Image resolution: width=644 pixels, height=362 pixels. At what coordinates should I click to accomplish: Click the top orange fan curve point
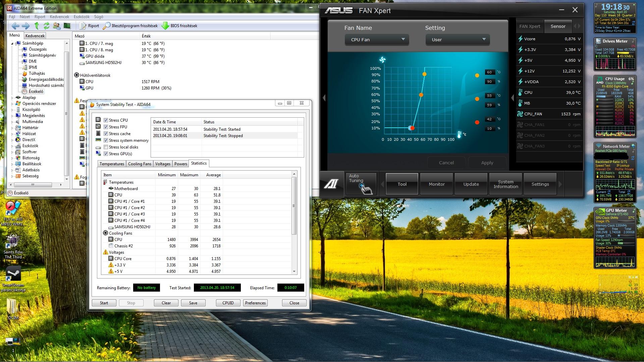(x=424, y=74)
